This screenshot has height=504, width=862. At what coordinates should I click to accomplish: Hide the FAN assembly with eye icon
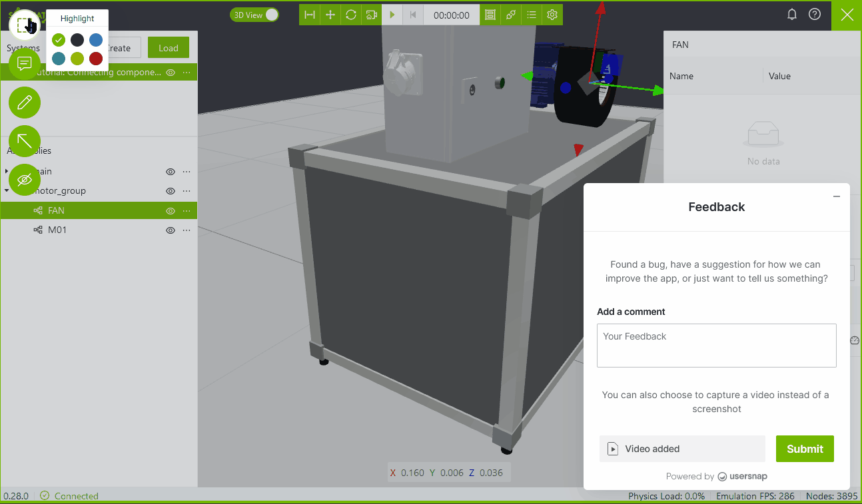(x=171, y=210)
